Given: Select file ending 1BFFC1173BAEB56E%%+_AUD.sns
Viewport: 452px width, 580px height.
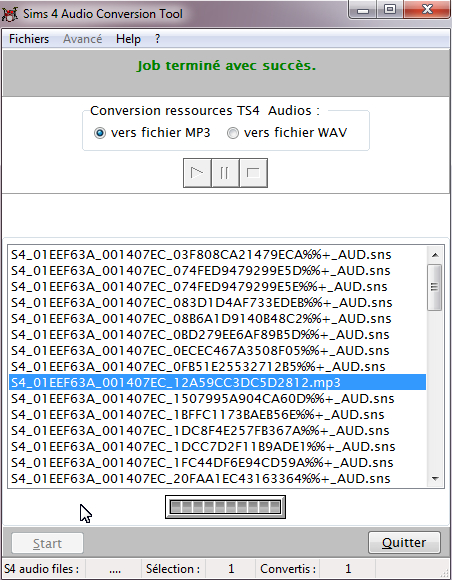Looking at the screenshot, I should [217, 414].
